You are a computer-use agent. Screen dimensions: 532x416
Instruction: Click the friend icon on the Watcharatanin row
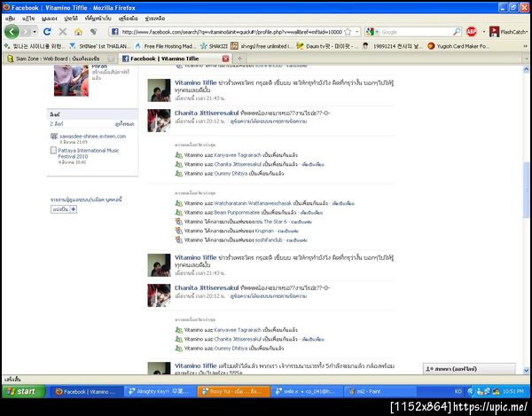coord(178,203)
